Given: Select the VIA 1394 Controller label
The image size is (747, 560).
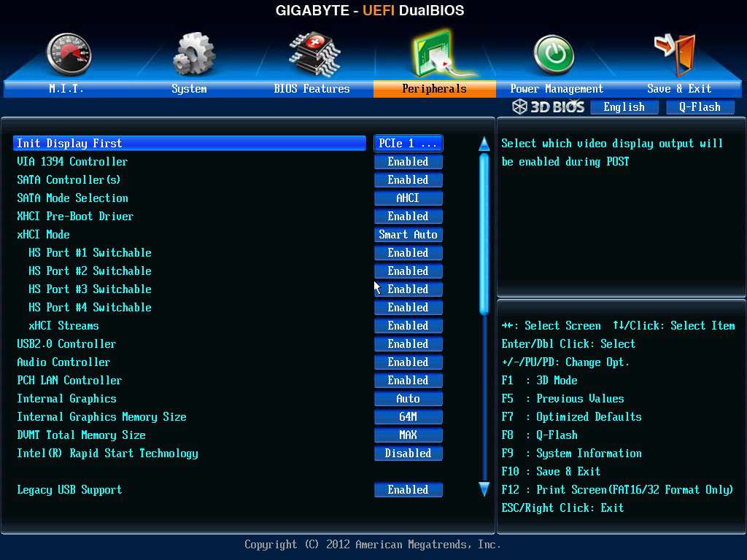Looking at the screenshot, I should click(72, 162).
